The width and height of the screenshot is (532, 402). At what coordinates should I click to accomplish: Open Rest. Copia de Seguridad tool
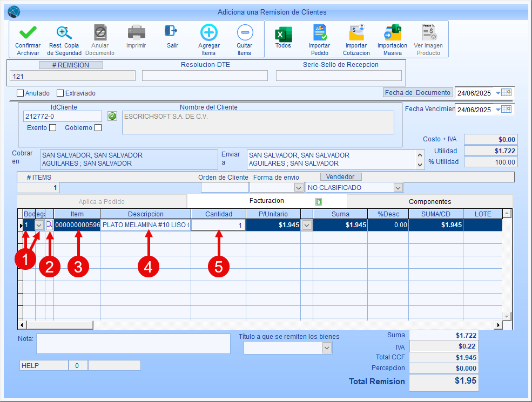coord(64,33)
